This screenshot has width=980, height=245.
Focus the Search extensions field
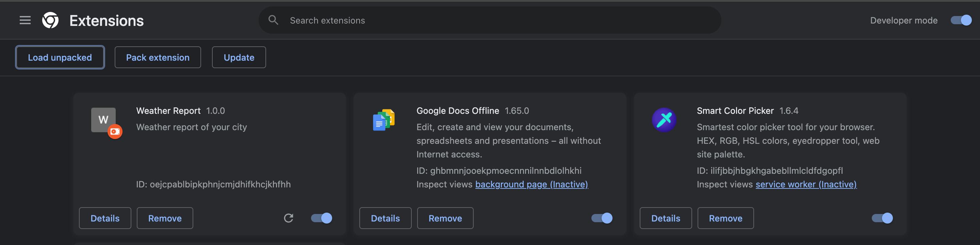(490, 20)
